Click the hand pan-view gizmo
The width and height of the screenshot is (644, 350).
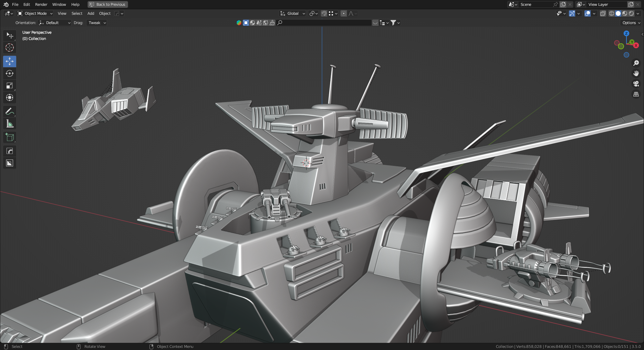pyautogui.click(x=636, y=73)
